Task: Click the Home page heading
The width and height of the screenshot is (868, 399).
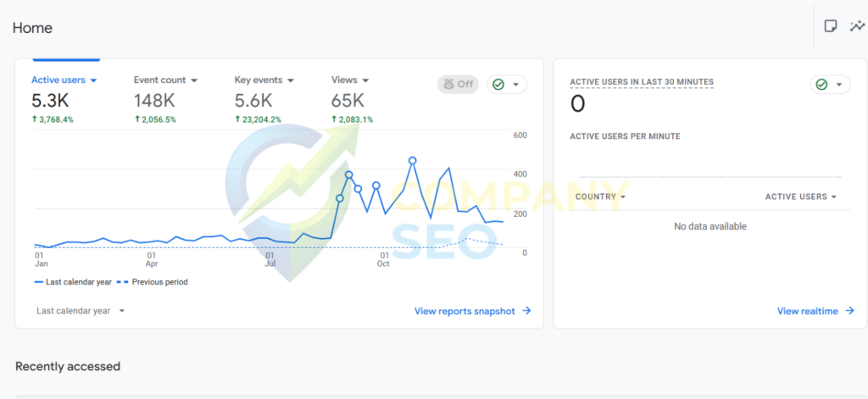Action: [x=32, y=28]
